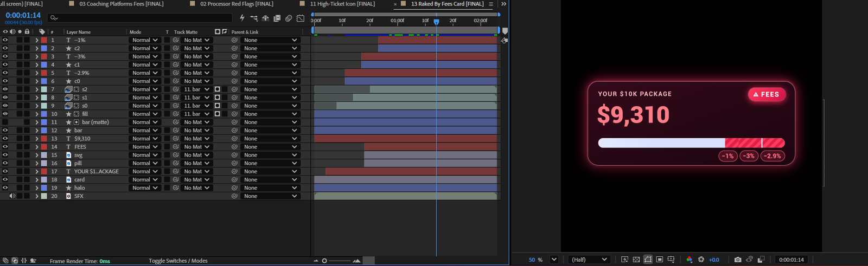Click the current time indicator playhead
The image size is (868, 266).
point(436,22)
